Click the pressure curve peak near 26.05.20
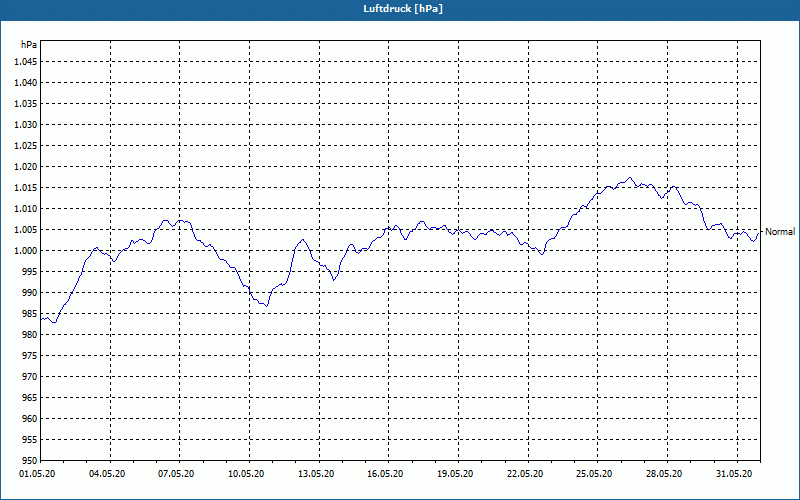Viewport: 800px width, 500px height. click(631, 178)
